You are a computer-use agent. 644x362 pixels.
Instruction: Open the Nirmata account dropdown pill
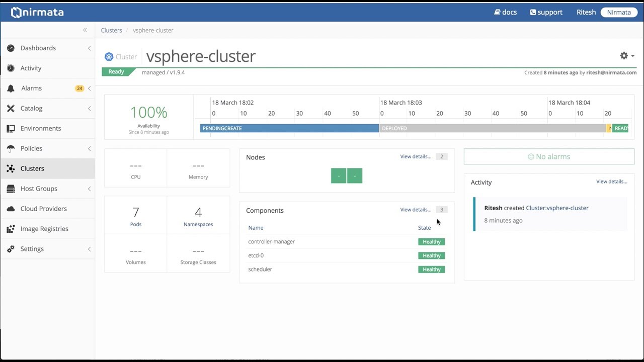click(x=619, y=12)
